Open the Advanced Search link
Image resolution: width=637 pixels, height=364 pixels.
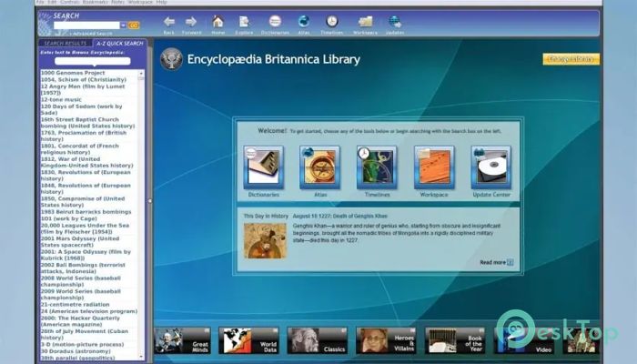92,34
